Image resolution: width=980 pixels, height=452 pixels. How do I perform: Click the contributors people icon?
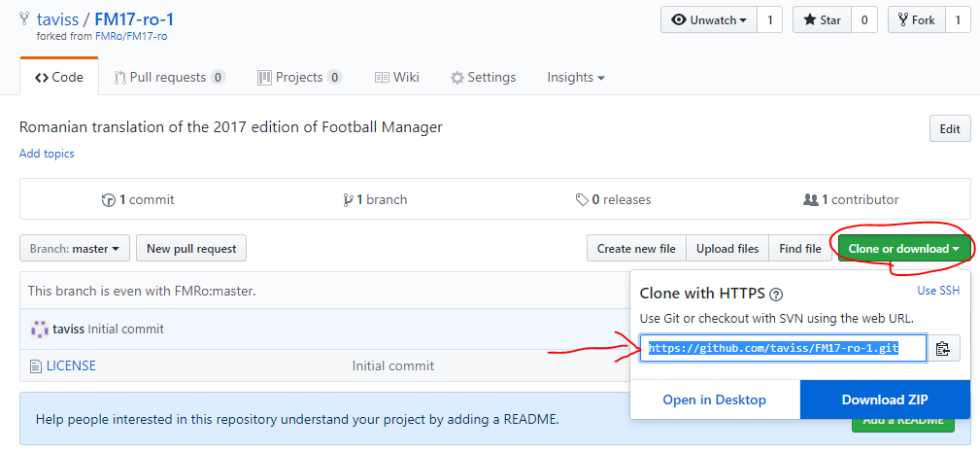coord(811,200)
